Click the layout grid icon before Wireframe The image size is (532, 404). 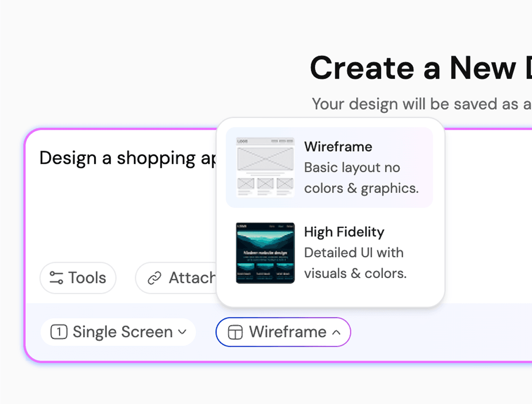tap(235, 332)
